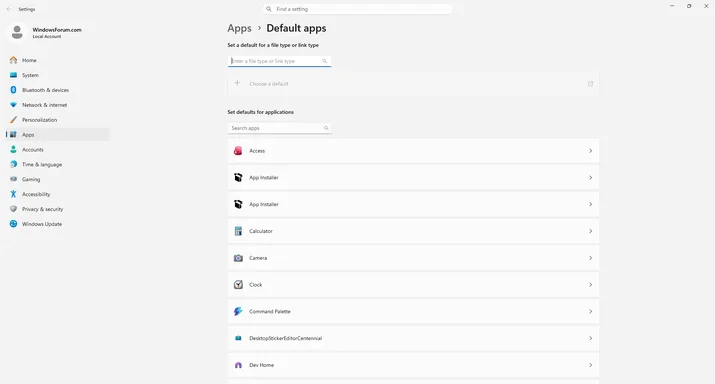This screenshot has width=715, height=384.
Task: Open Clock default app settings
Action: [413, 285]
